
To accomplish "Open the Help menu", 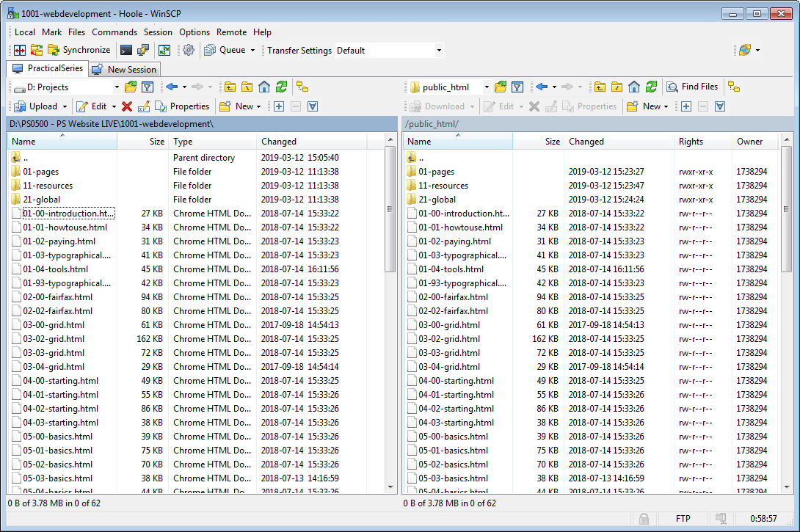I will [262, 32].
